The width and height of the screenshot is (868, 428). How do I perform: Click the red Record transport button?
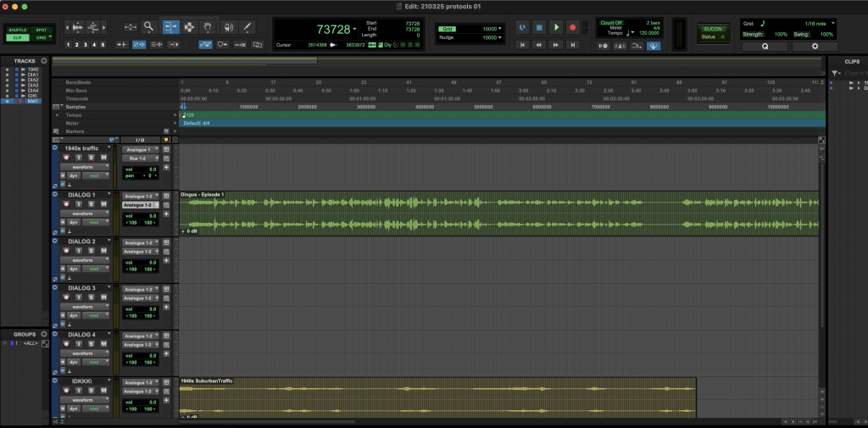coord(572,27)
